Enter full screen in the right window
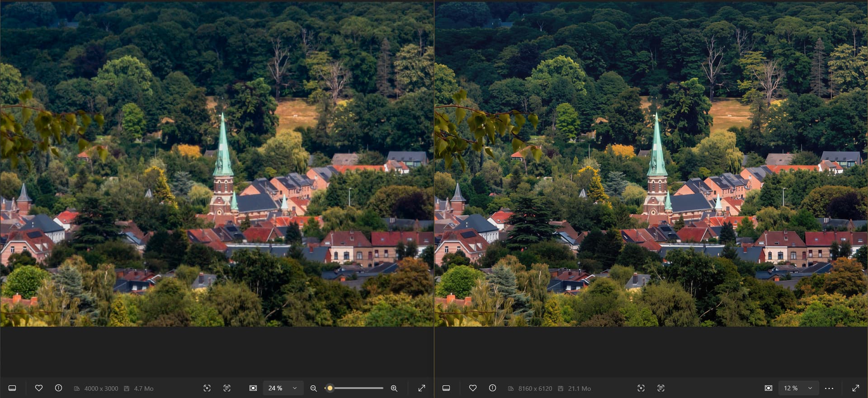Image resolution: width=868 pixels, height=398 pixels. pos(856,388)
